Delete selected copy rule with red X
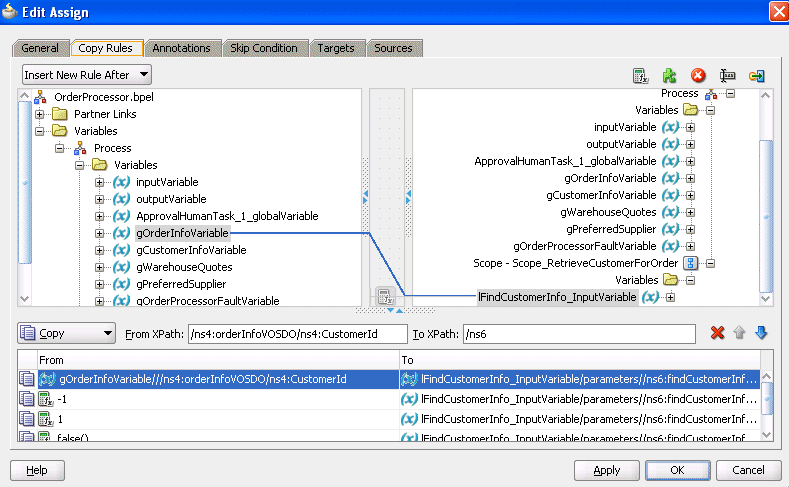The image size is (789, 487). (718, 333)
